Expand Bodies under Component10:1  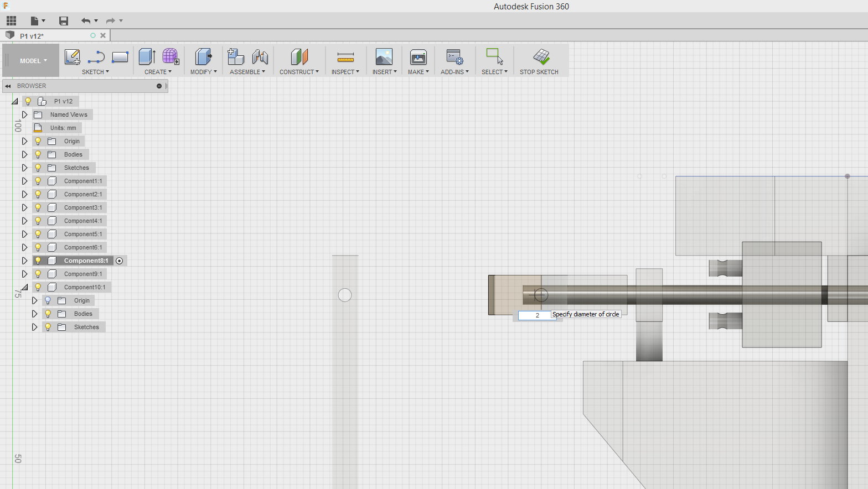[34, 314]
